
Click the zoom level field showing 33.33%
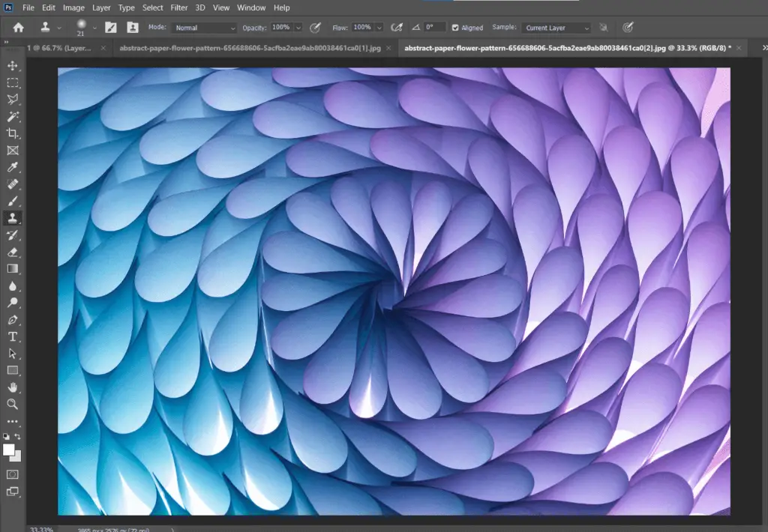pyautogui.click(x=42, y=530)
